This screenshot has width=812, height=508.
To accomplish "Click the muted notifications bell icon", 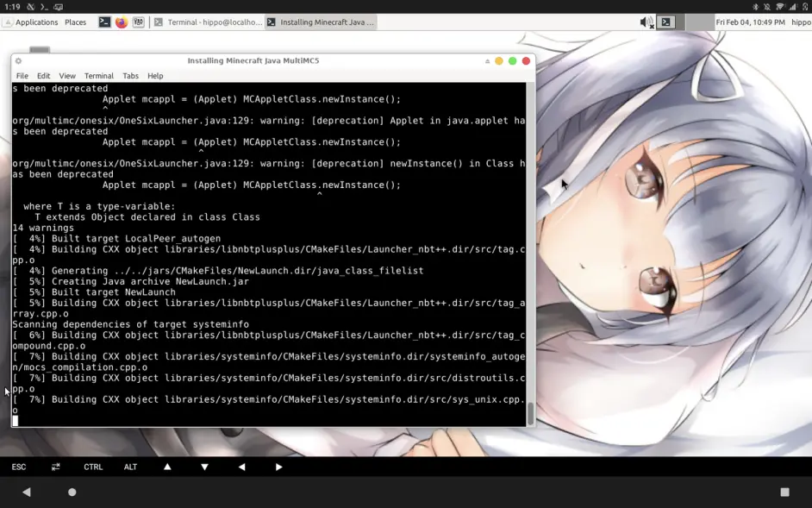I will (767, 7).
